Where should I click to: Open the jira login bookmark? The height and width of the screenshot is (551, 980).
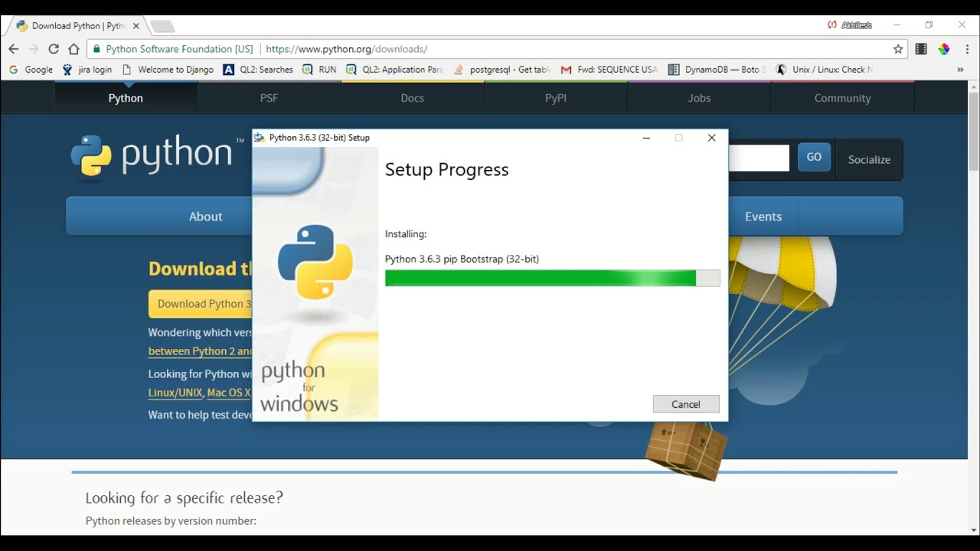87,70
